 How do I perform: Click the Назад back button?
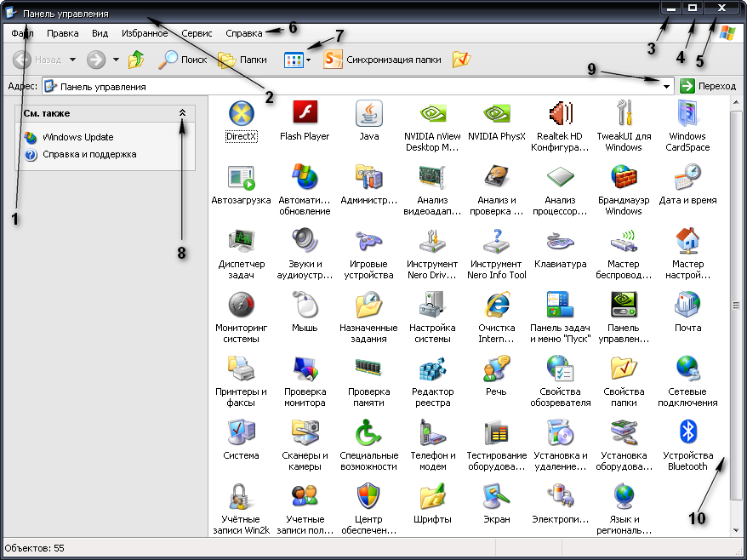[37, 60]
